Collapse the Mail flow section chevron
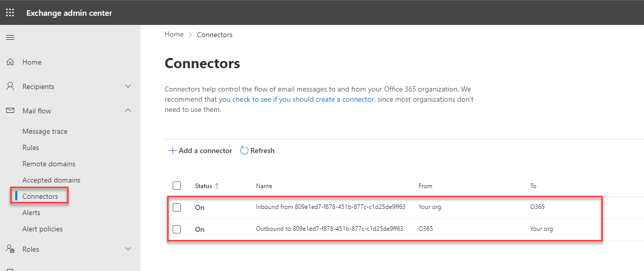 128,111
